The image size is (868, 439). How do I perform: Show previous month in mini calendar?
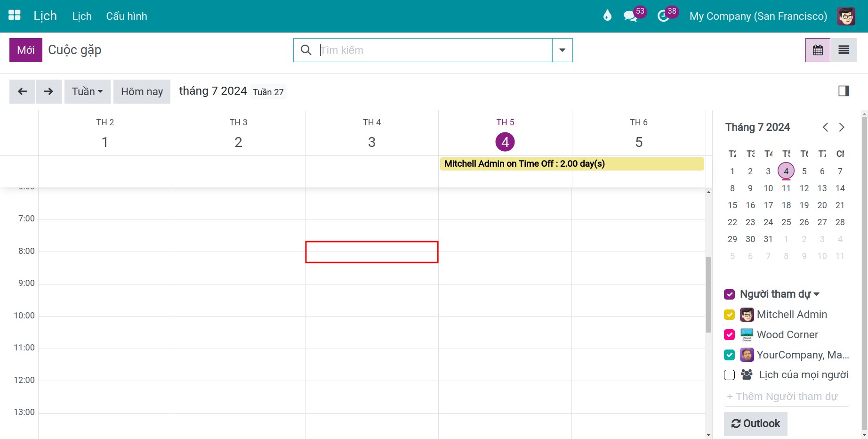[825, 127]
